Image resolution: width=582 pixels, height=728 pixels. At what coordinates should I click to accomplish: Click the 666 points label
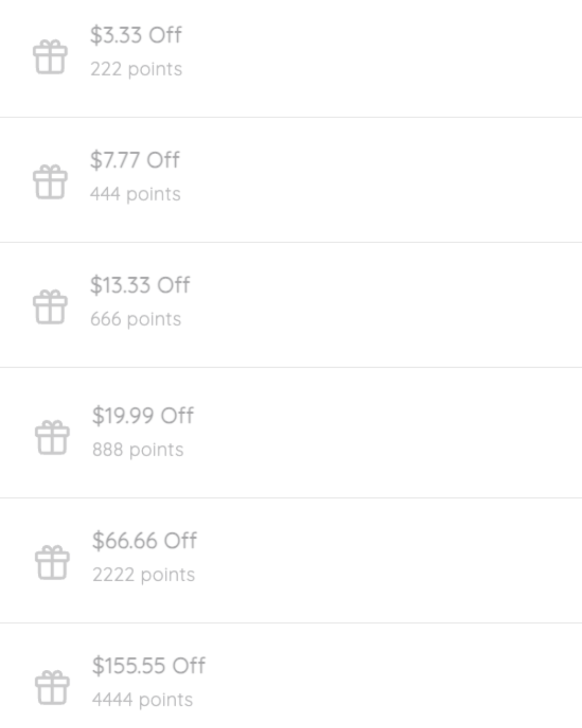point(136,320)
